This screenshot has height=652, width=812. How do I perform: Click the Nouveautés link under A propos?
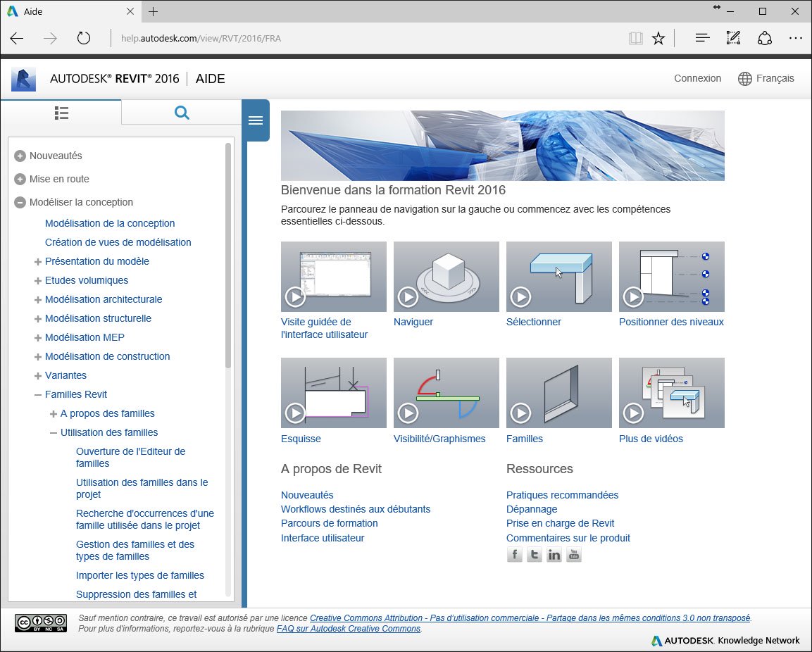307,495
